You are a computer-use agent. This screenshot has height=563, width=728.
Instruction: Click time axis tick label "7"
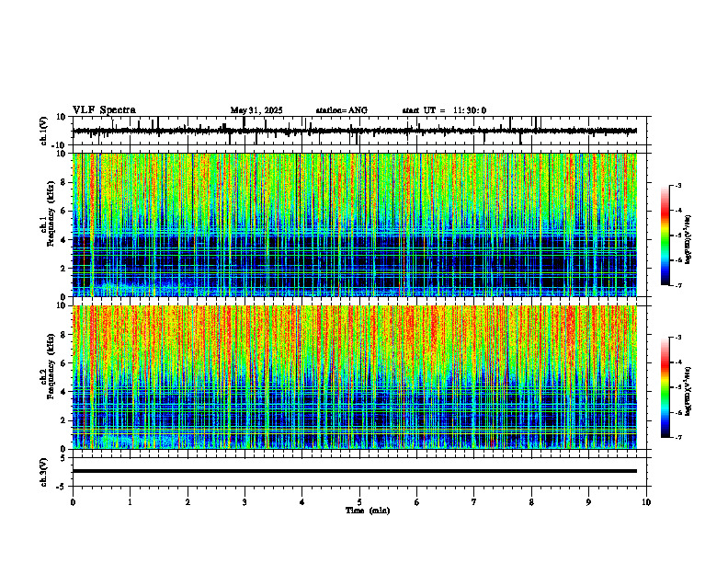(x=474, y=502)
